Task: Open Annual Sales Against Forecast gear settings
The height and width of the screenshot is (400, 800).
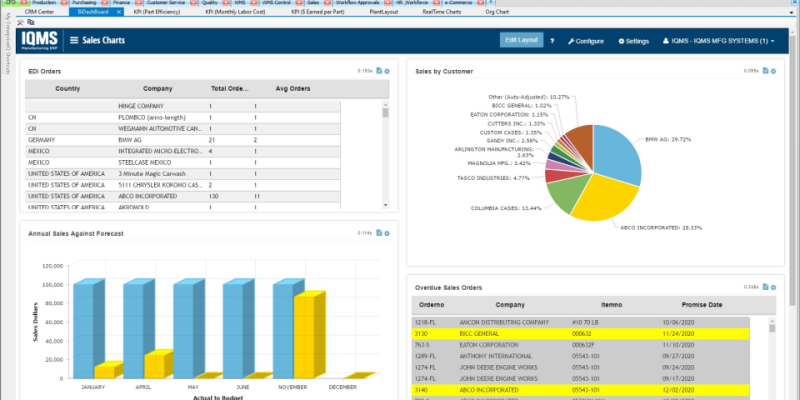Action: (x=387, y=233)
